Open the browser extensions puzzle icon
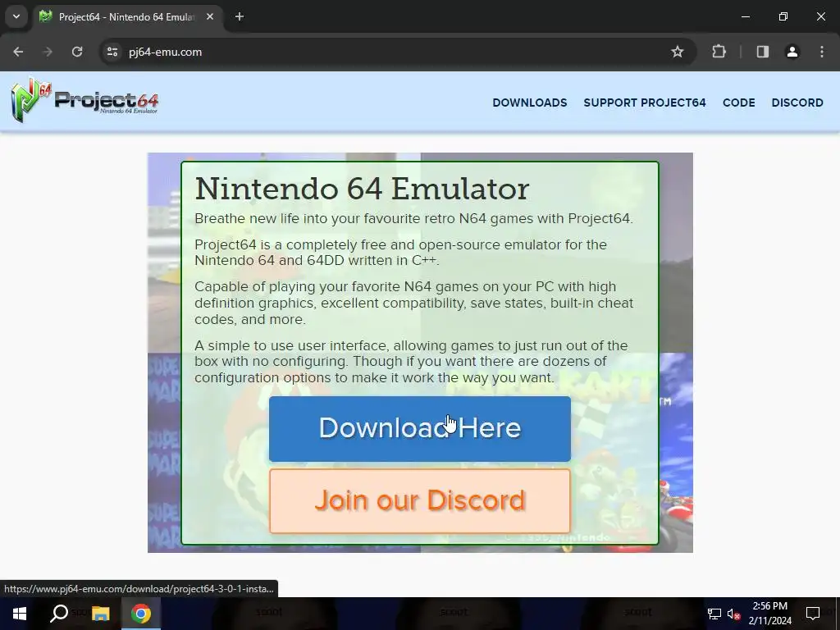 pyautogui.click(x=719, y=52)
